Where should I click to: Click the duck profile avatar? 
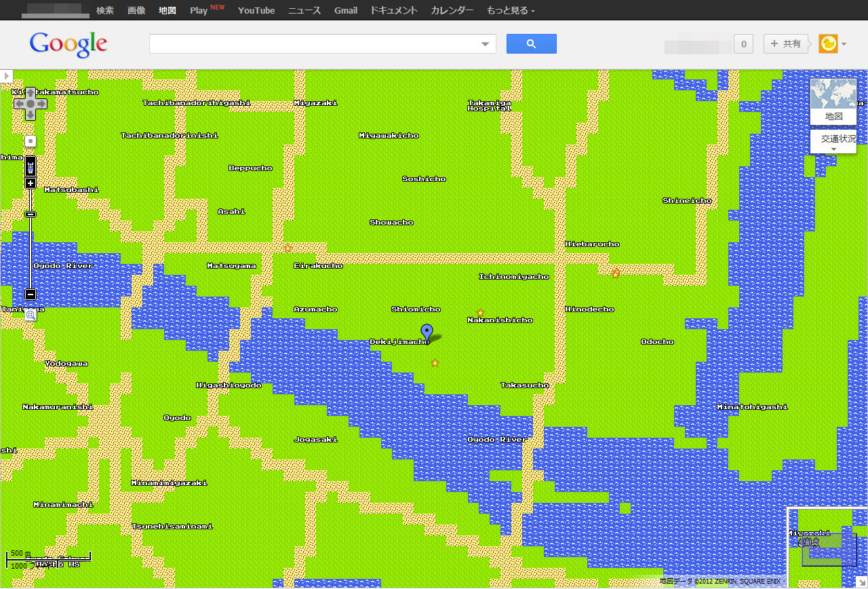click(828, 44)
